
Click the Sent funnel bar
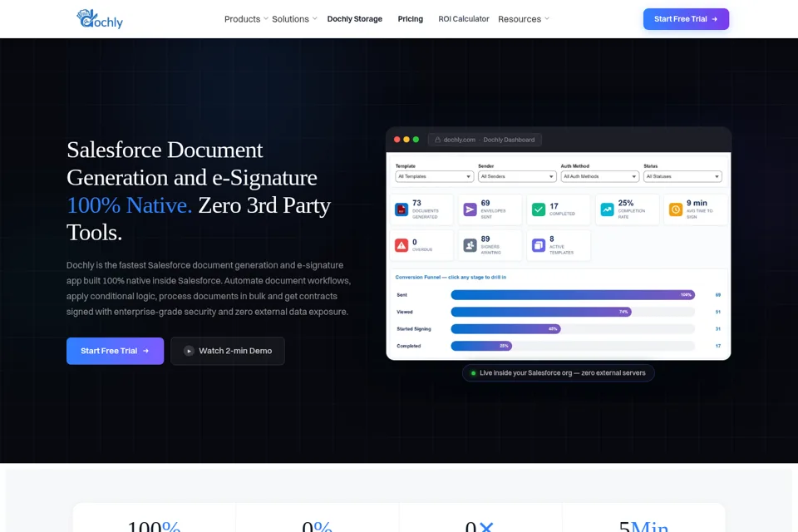point(573,295)
